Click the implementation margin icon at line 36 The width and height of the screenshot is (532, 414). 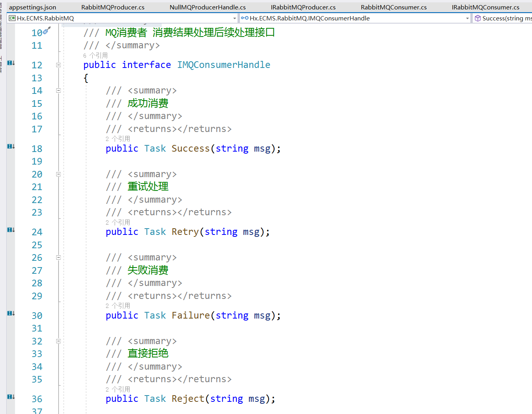tap(11, 397)
